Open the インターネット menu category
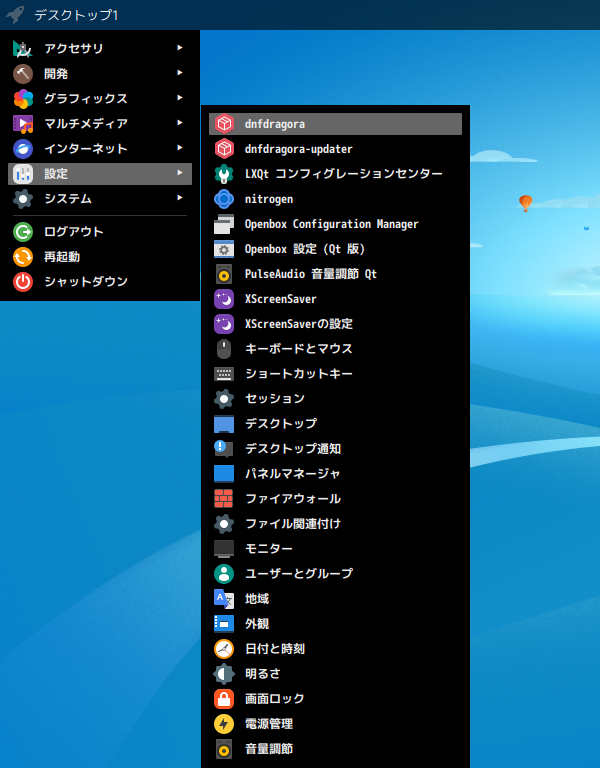Image resolution: width=600 pixels, height=768 pixels. click(x=100, y=149)
